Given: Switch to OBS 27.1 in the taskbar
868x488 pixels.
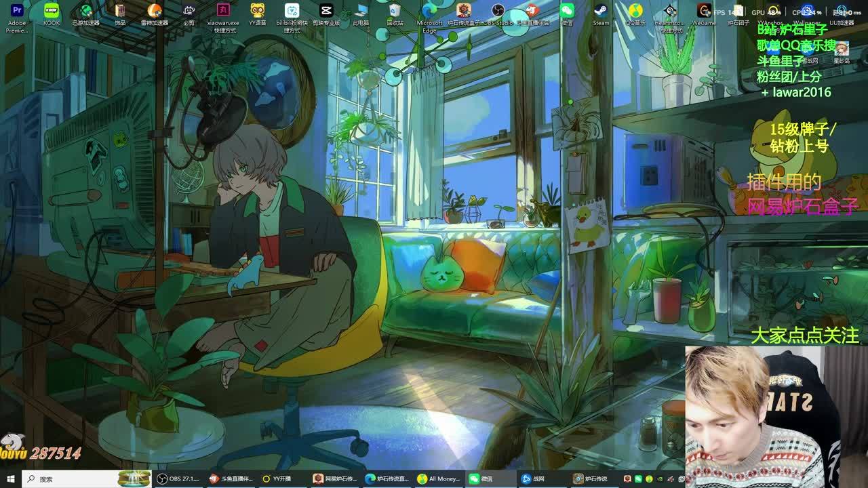Looking at the screenshot, I should (x=178, y=479).
